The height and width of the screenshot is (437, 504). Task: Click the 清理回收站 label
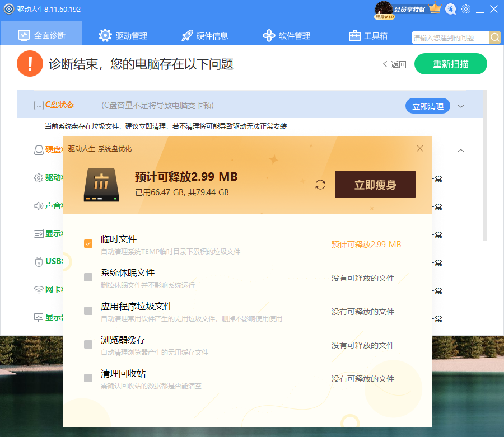pos(123,373)
